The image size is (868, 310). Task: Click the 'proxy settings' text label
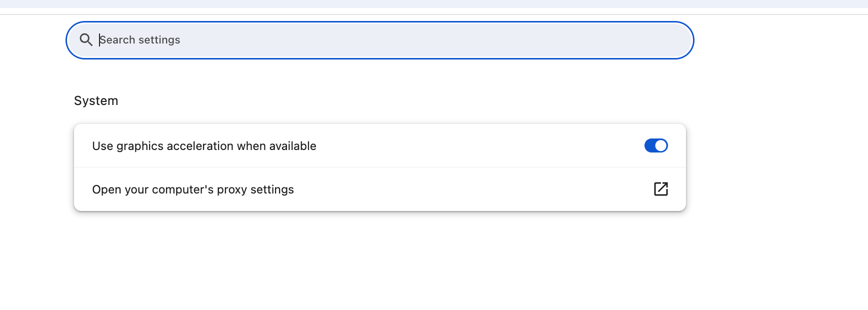click(x=255, y=189)
